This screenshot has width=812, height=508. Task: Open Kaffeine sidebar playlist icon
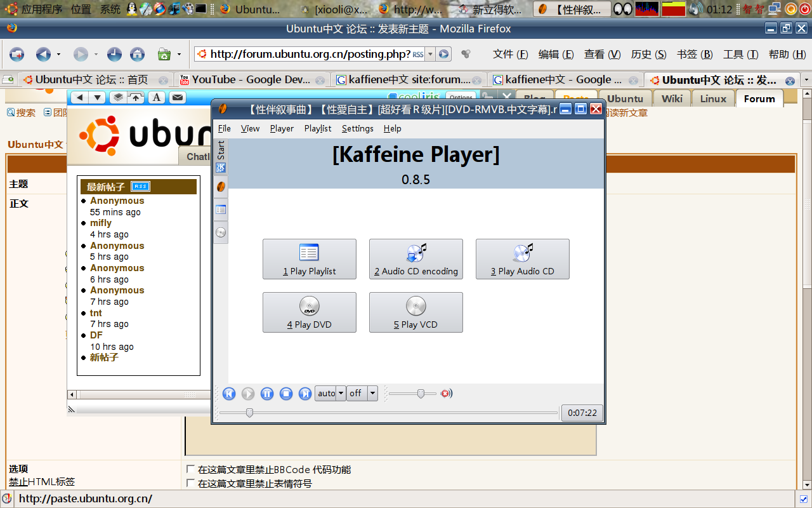221,210
